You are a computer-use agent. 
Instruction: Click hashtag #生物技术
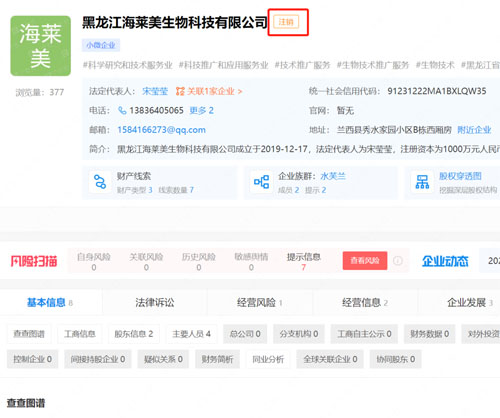point(435,65)
